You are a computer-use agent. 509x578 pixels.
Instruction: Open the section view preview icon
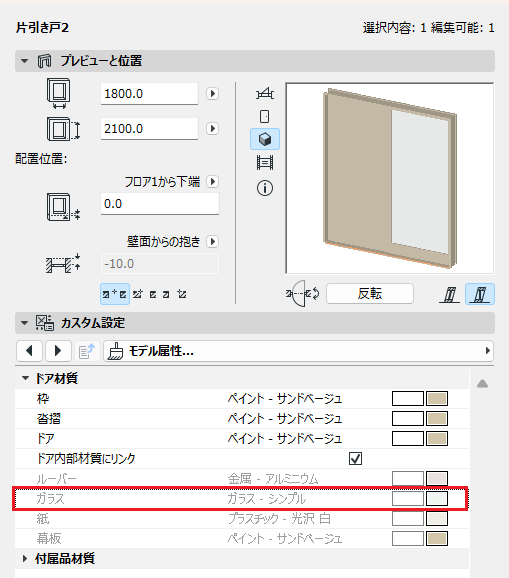[x=265, y=162]
